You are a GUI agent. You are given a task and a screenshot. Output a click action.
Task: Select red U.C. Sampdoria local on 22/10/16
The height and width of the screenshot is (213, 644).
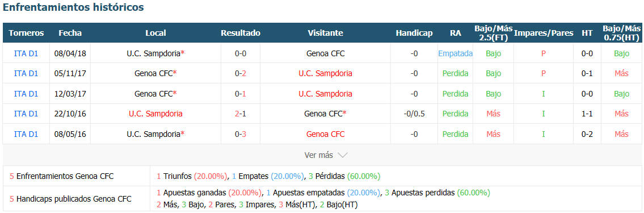155,114
